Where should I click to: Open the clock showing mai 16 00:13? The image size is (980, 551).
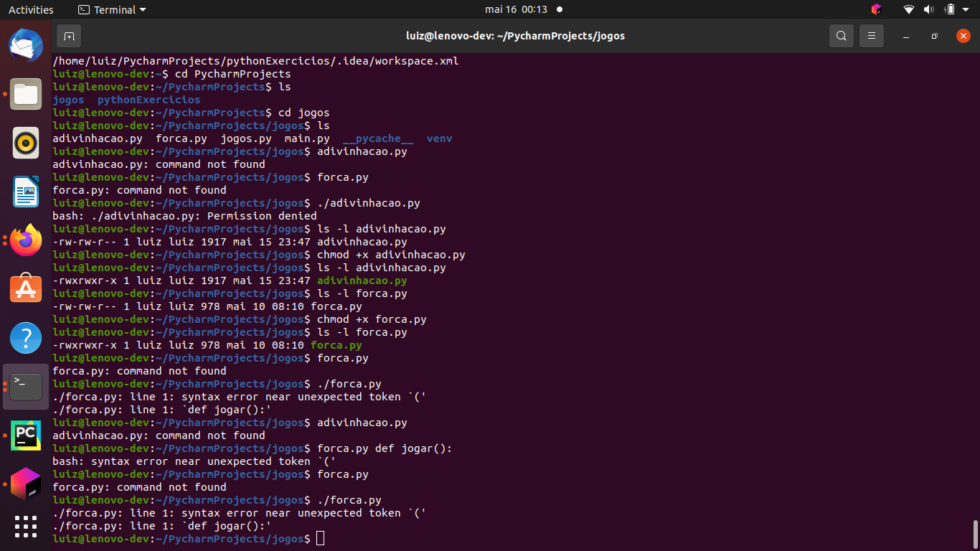[x=516, y=9]
